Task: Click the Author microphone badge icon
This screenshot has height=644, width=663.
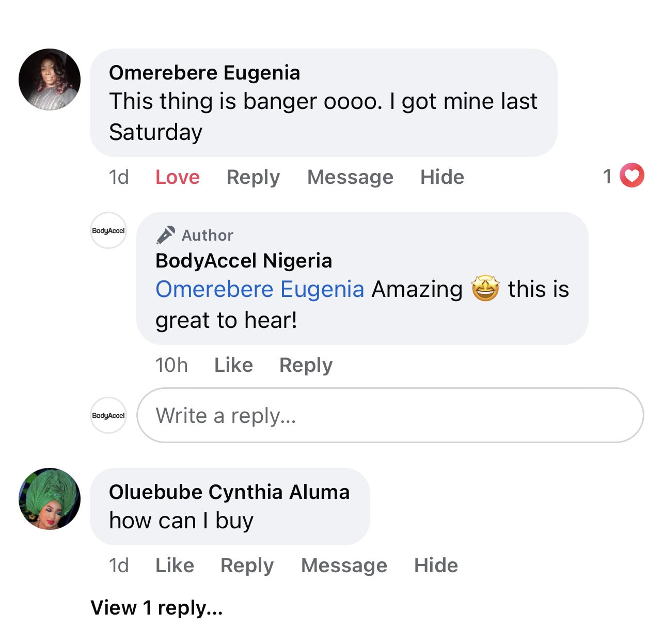Action: coord(166,235)
